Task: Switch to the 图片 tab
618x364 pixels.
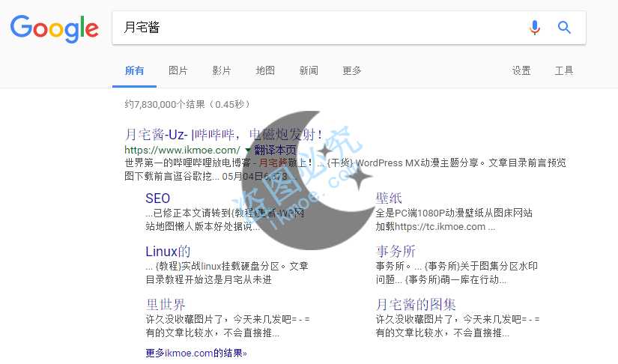Action: tap(178, 70)
